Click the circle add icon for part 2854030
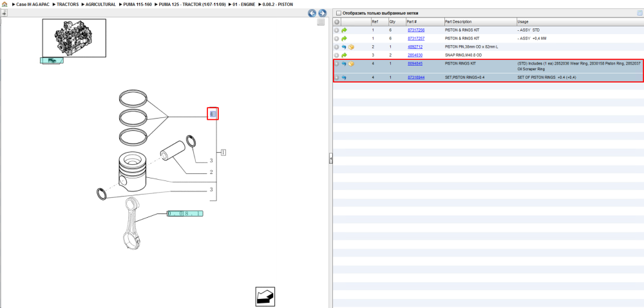 (x=337, y=55)
